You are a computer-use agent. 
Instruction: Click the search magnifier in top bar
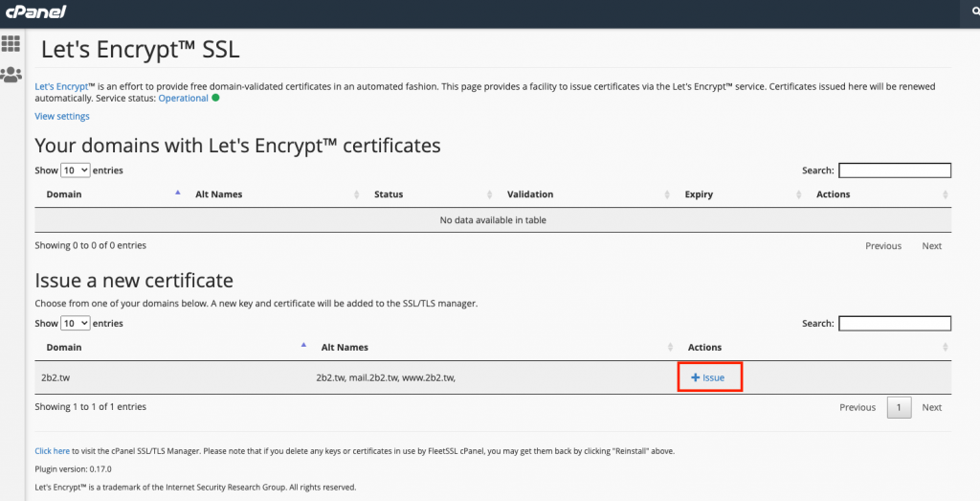975,11
